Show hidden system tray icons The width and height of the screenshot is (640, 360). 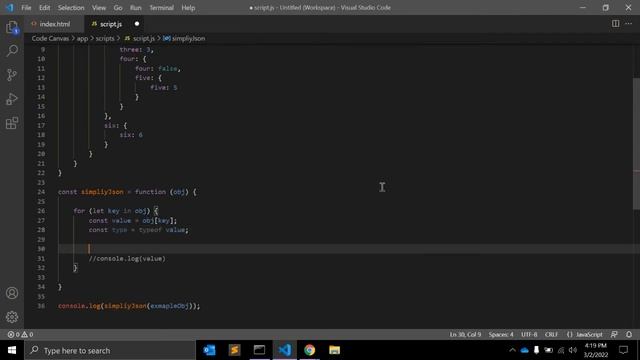512,350
